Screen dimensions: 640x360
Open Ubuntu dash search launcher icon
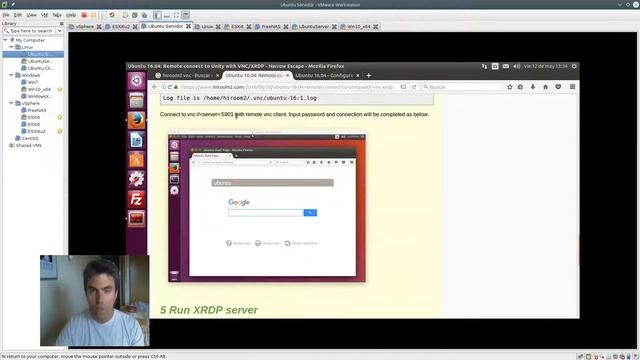tap(136, 81)
